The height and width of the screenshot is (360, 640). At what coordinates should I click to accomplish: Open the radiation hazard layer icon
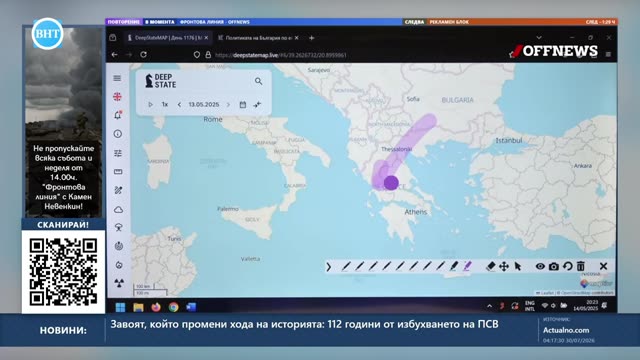pyautogui.click(x=119, y=282)
